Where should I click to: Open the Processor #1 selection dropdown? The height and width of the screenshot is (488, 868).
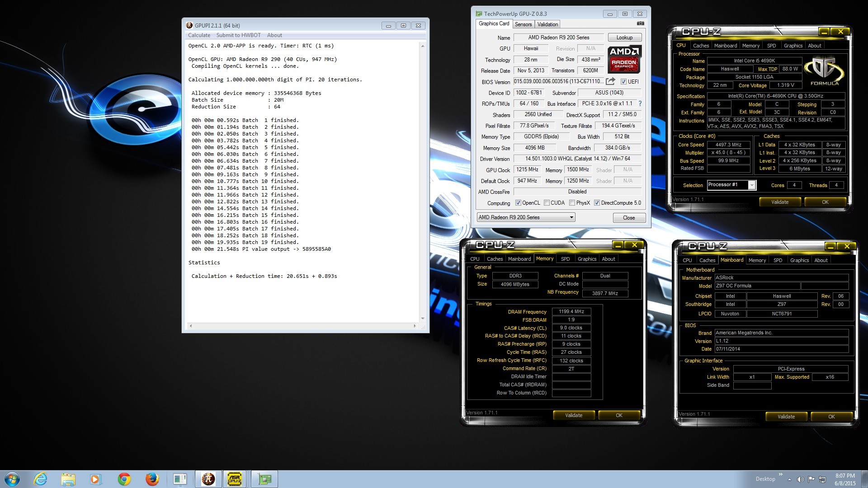tap(732, 185)
